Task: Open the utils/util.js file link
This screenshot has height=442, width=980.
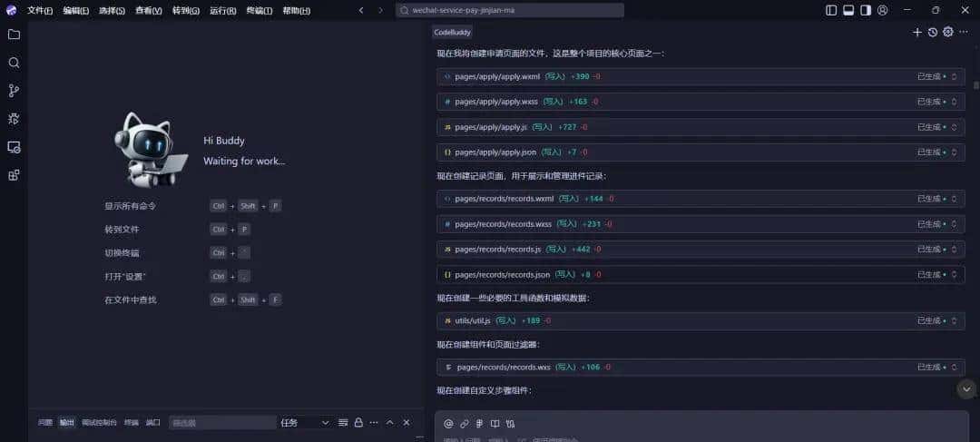Action: [473, 320]
